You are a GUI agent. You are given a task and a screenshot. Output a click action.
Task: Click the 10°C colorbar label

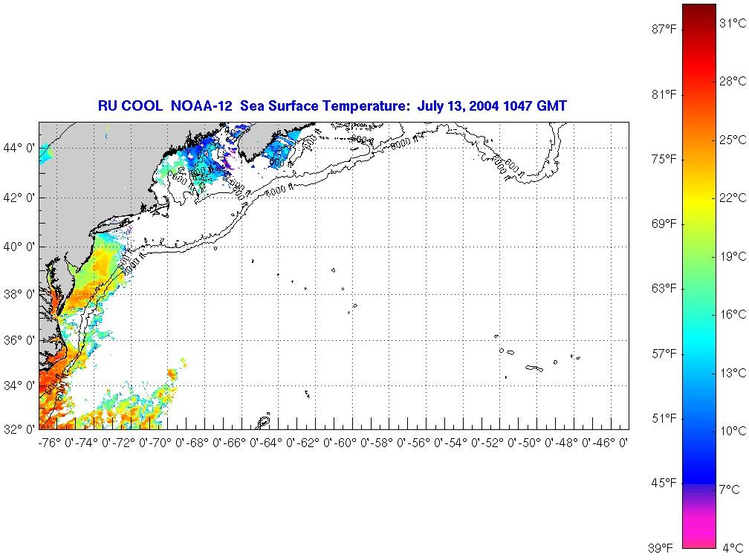tap(733, 431)
